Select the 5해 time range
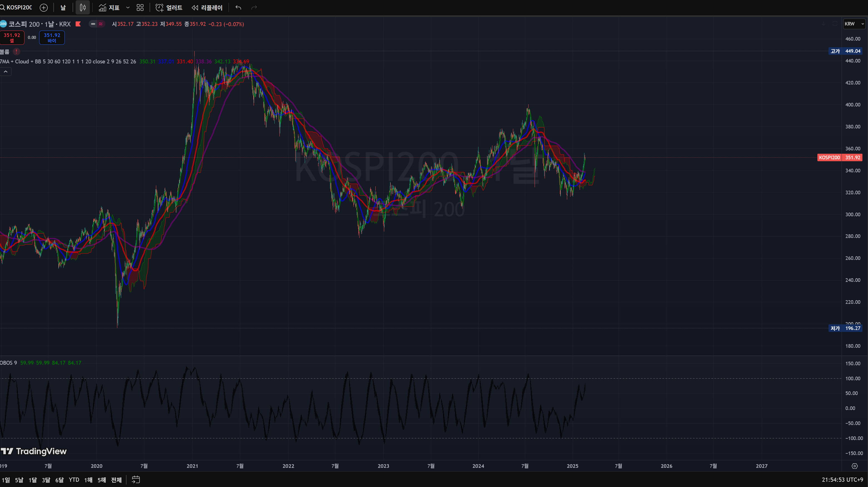868x487 pixels. (x=101, y=479)
